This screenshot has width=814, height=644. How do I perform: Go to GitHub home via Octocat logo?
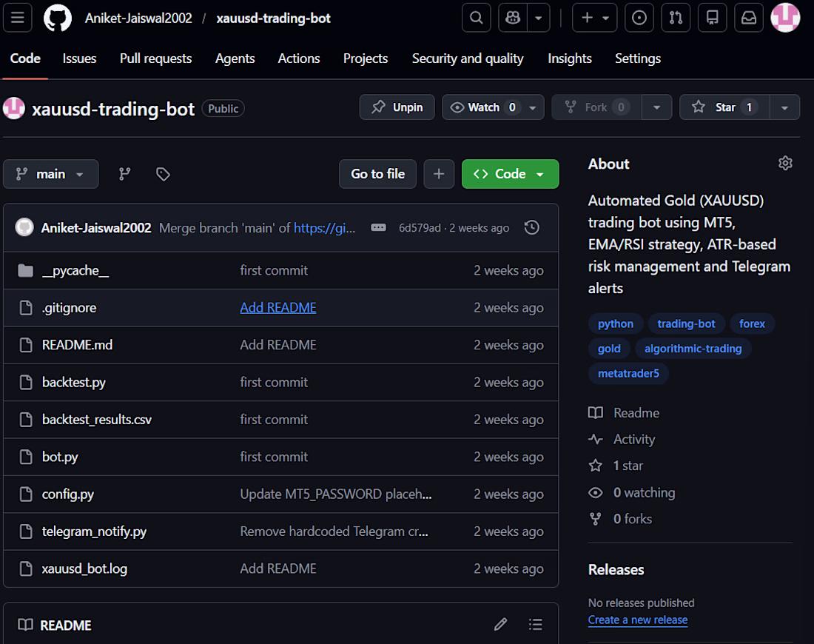point(58,18)
